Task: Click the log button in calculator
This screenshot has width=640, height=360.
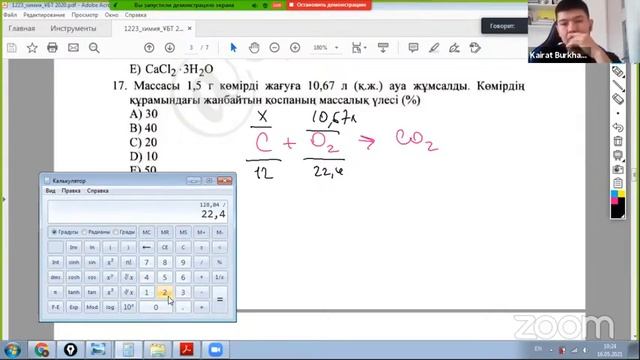Action: coord(110,307)
